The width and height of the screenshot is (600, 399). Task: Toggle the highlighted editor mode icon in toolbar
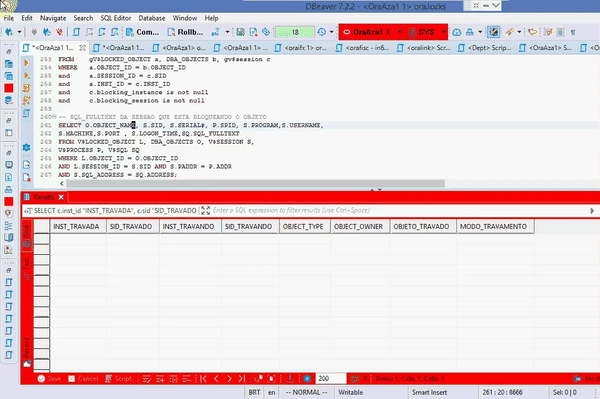[x=494, y=32]
